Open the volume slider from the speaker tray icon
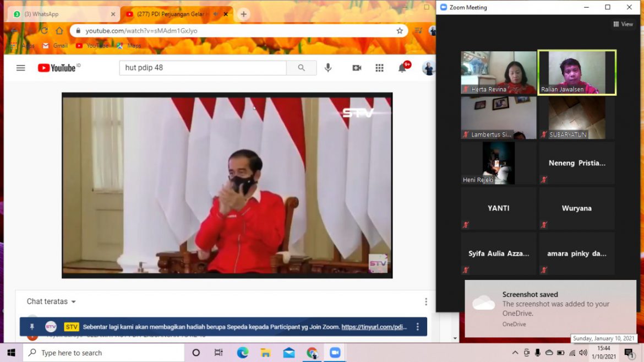The width and height of the screenshot is (644, 362). pyautogui.click(x=582, y=352)
